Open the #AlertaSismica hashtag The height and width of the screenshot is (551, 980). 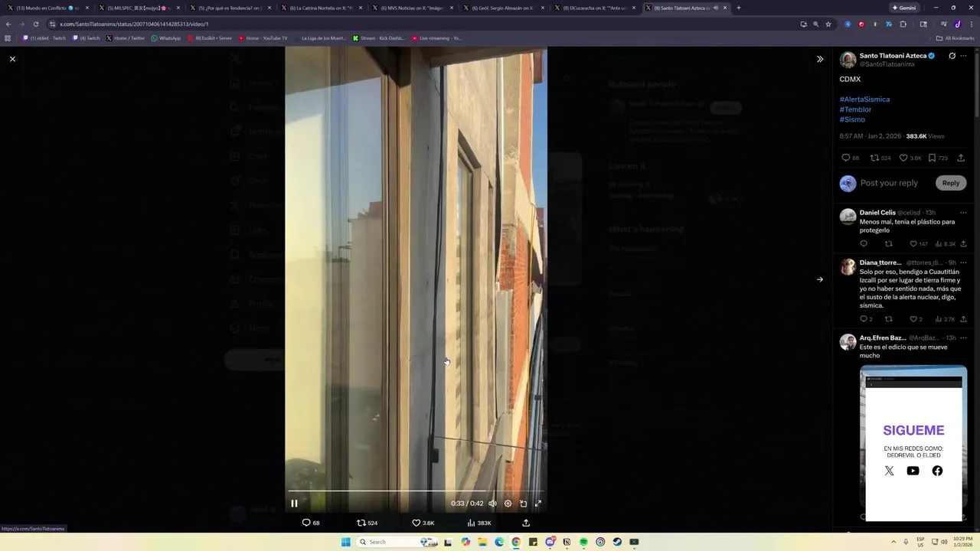(864, 99)
